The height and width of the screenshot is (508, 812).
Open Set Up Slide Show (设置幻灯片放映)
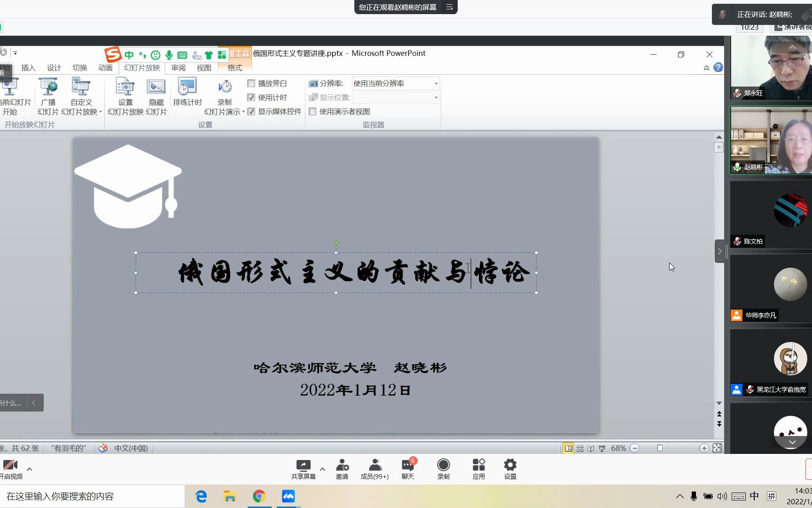pyautogui.click(x=125, y=97)
